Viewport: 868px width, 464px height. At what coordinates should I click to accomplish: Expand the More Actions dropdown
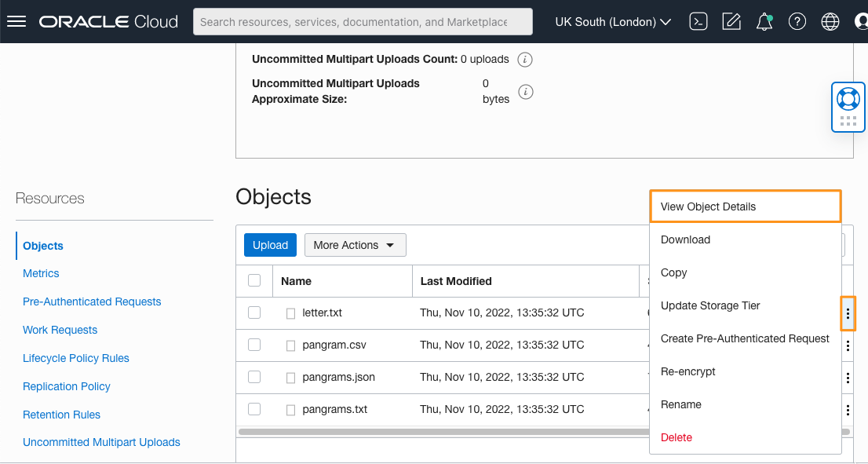(355, 245)
